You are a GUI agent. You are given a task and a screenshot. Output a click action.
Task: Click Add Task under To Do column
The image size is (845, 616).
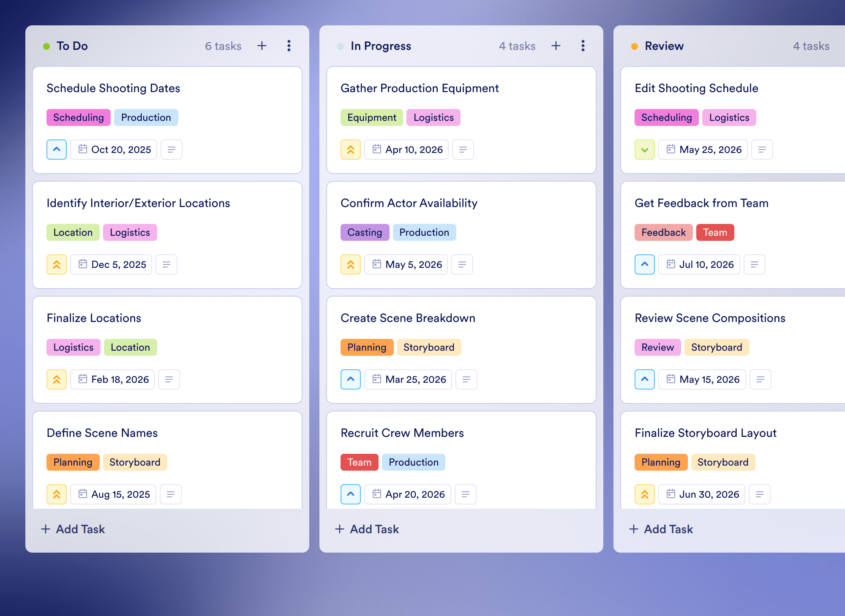point(73,529)
